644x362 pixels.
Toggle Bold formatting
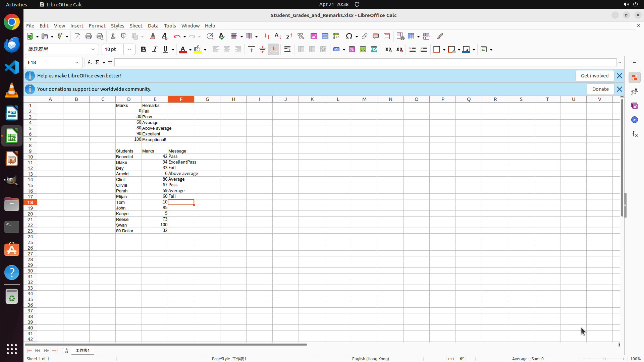click(x=144, y=50)
